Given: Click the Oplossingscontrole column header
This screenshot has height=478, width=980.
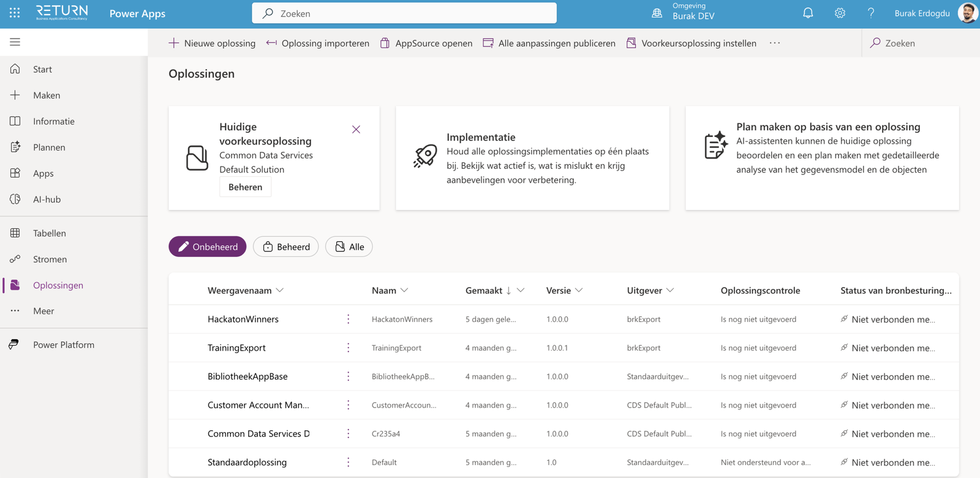Looking at the screenshot, I should (760, 290).
